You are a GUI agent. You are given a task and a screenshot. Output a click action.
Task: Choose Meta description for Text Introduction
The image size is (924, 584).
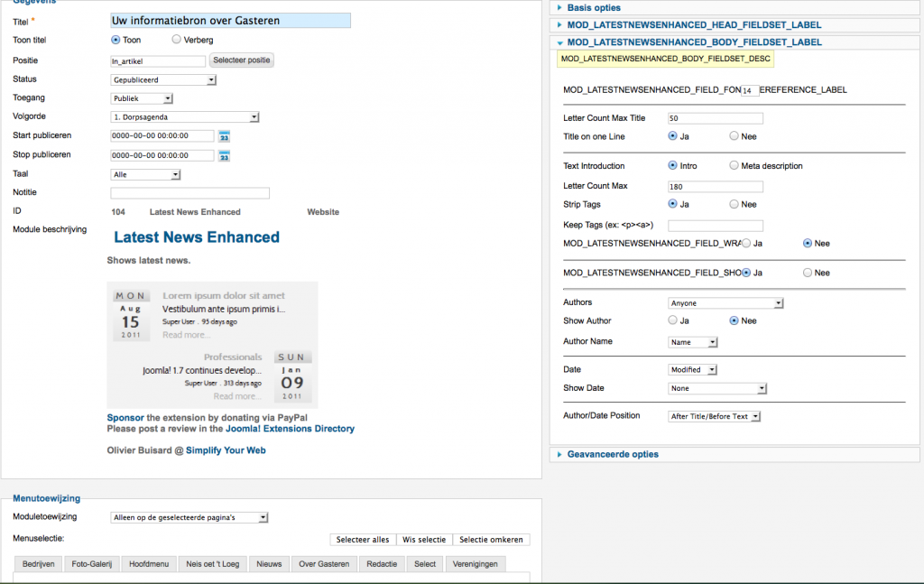(735, 166)
